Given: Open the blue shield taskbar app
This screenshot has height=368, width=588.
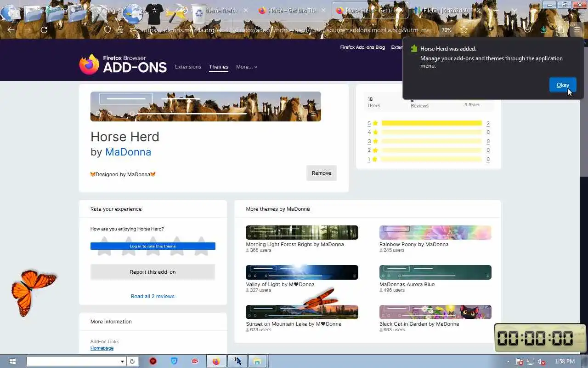Looking at the screenshot, I should [174, 362].
